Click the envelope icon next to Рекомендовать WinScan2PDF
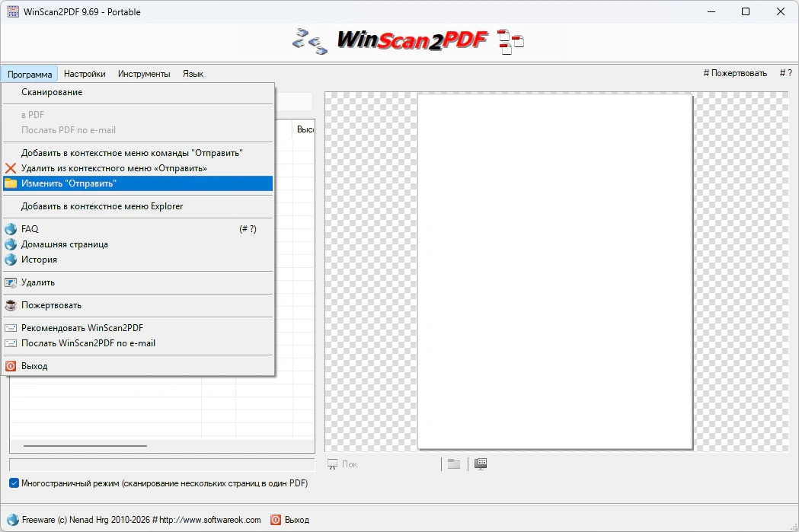The width and height of the screenshot is (799, 532). click(x=11, y=328)
